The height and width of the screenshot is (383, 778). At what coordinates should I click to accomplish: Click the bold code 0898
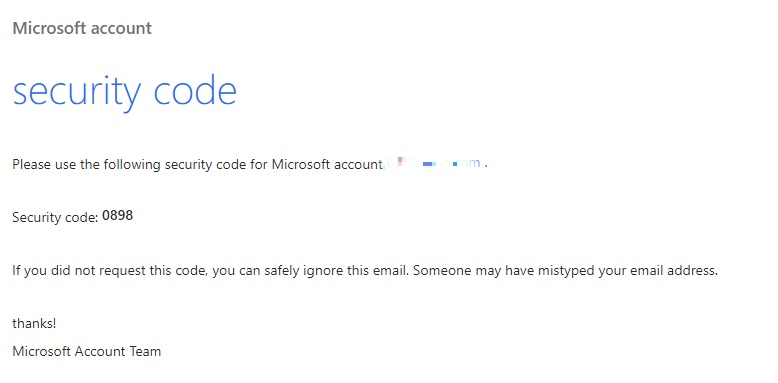(118, 215)
